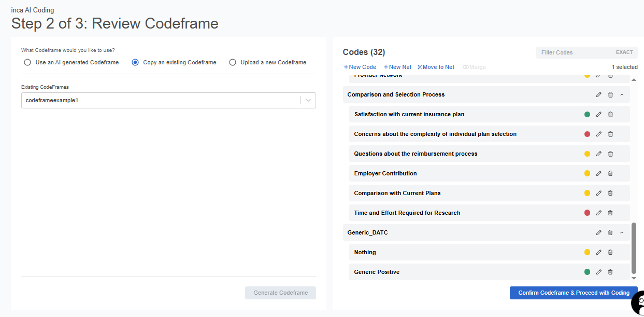Collapse the 'Comparison and Selection Process' net
The width and height of the screenshot is (644, 317).
[622, 94]
